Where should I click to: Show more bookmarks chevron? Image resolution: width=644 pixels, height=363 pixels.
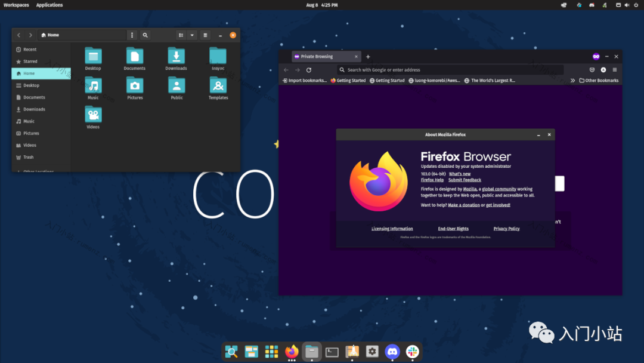572,81
